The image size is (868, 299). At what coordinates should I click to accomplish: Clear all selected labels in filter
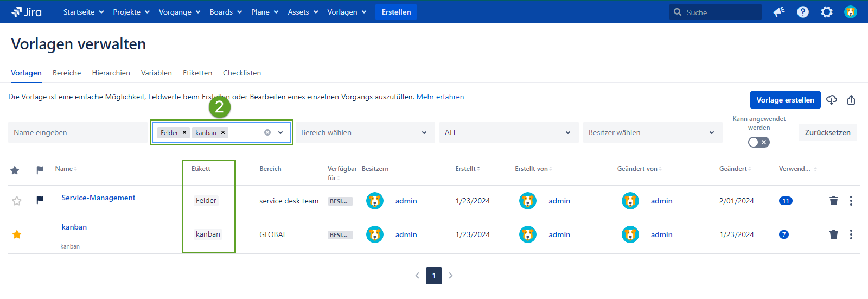[x=267, y=132]
